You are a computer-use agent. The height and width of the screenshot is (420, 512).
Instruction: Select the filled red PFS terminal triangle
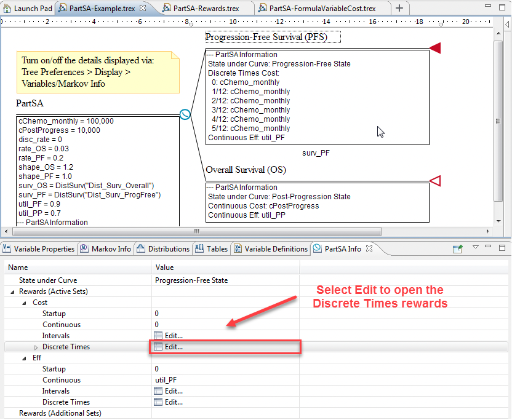[x=434, y=49]
